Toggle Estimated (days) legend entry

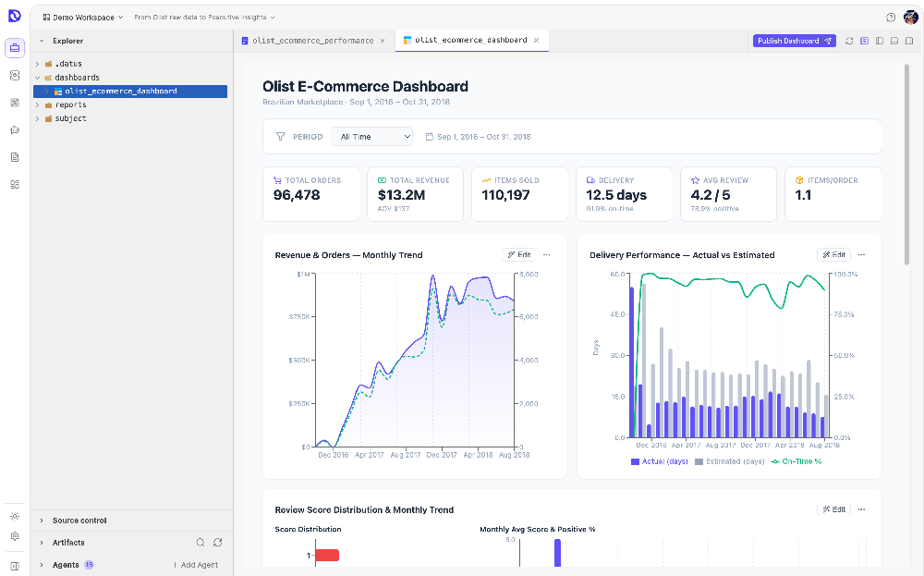point(730,461)
